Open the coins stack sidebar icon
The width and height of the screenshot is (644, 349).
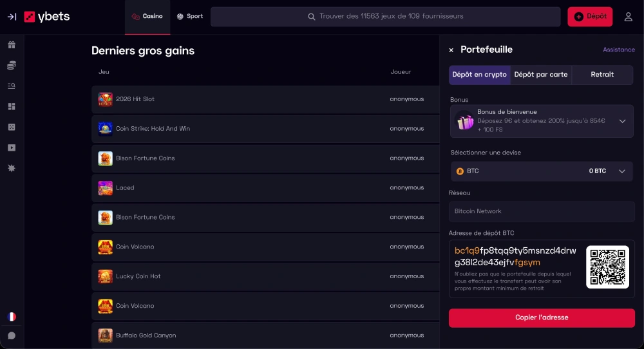click(12, 65)
